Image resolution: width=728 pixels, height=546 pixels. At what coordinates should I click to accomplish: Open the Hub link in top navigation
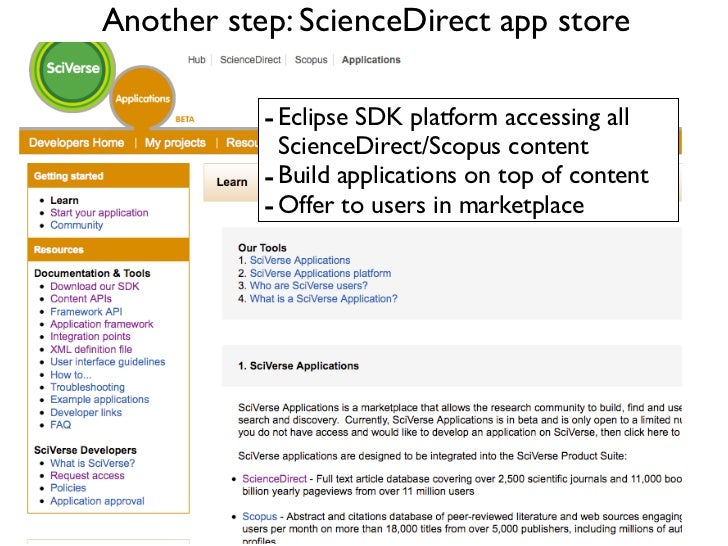196,60
